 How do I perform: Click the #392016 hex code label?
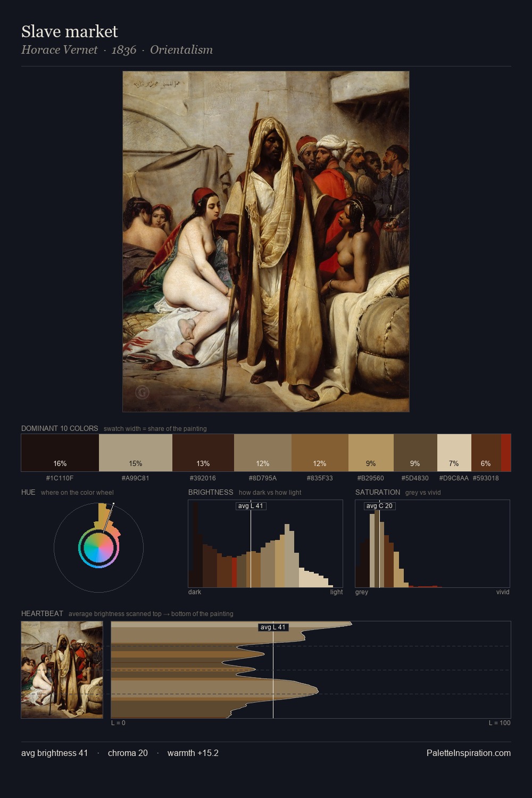203,478
